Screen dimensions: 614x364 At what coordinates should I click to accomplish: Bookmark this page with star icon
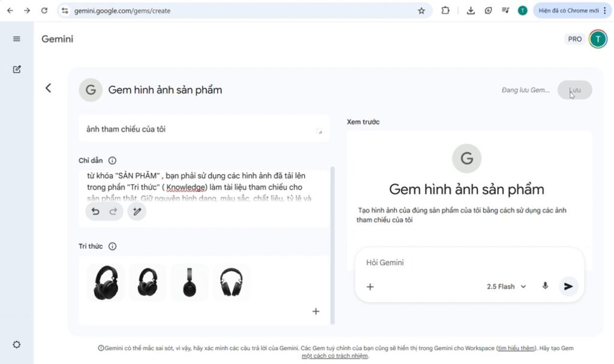(422, 10)
